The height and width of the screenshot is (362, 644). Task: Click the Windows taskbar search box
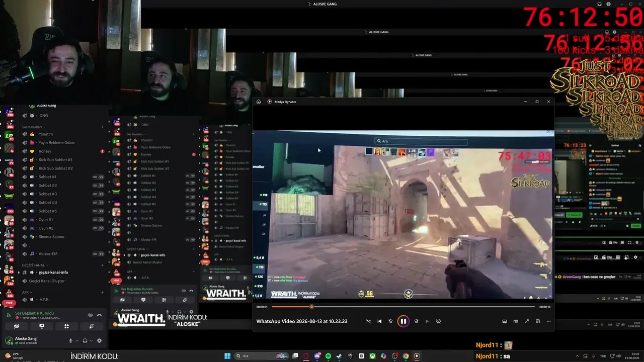click(x=262, y=356)
